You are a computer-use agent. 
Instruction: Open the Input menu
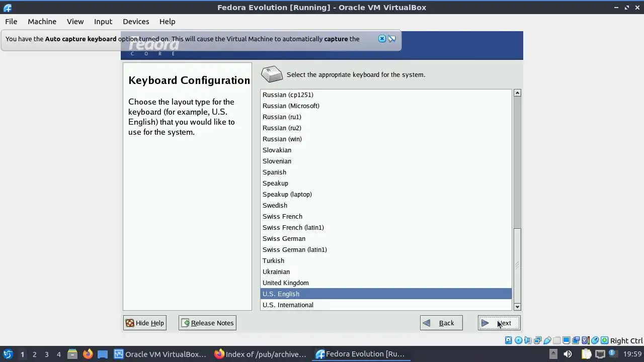103,22
